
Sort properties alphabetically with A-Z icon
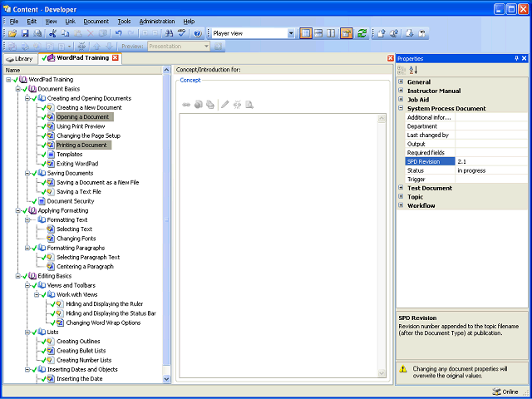pos(413,70)
